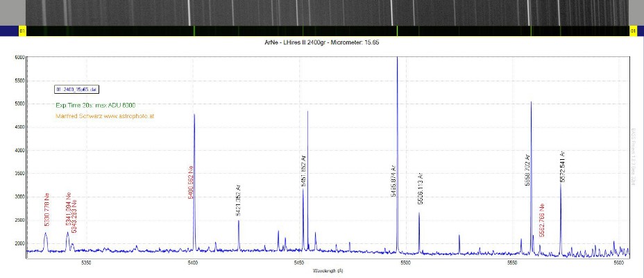Select the 5572.541 Ar line label
The width and height of the screenshot is (644, 278).
(x=563, y=167)
